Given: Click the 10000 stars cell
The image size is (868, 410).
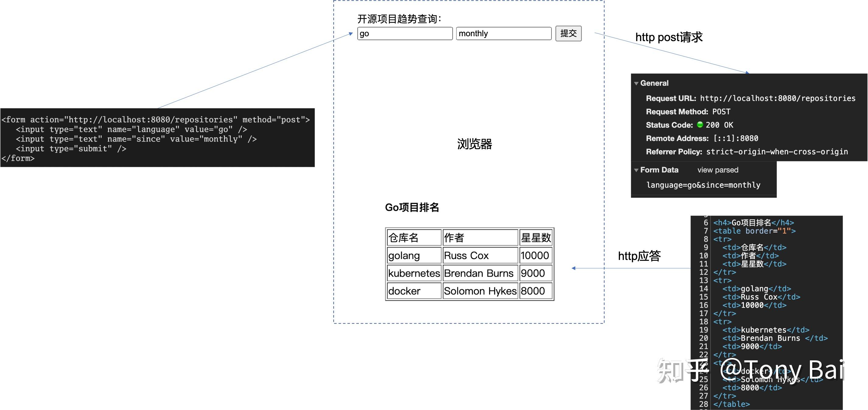Looking at the screenshot, I should click(x=536, y=255).
